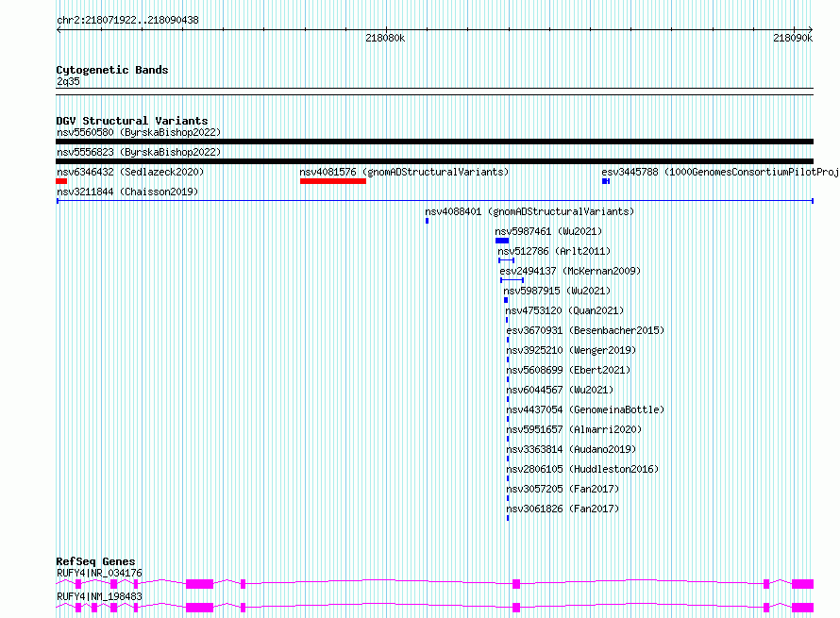Open nsv512786 (Arlt2011) variant label

click(x=554, y=251)
